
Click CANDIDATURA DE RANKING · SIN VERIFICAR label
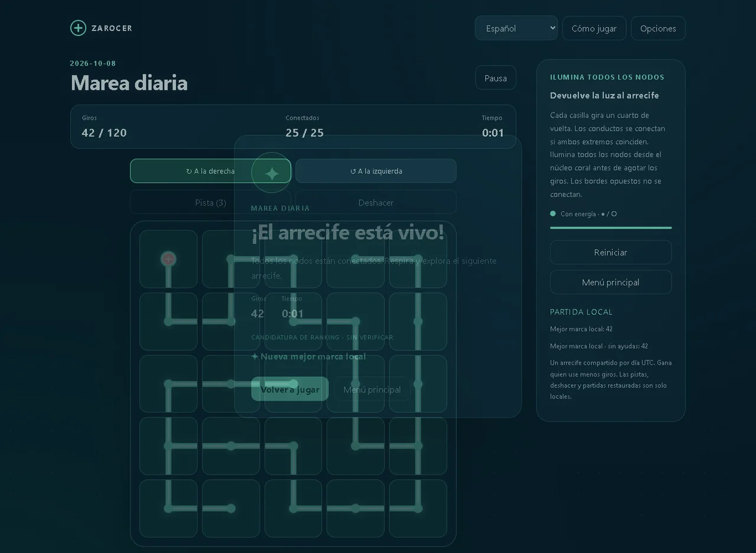click(x=322, y=338)
